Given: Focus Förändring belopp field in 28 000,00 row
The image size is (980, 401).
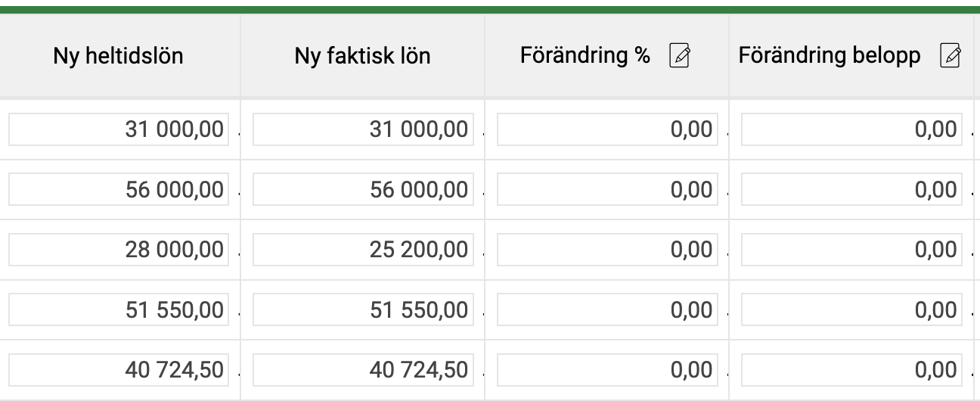Looking at the screenshot, I should click(x=852, y=249).
